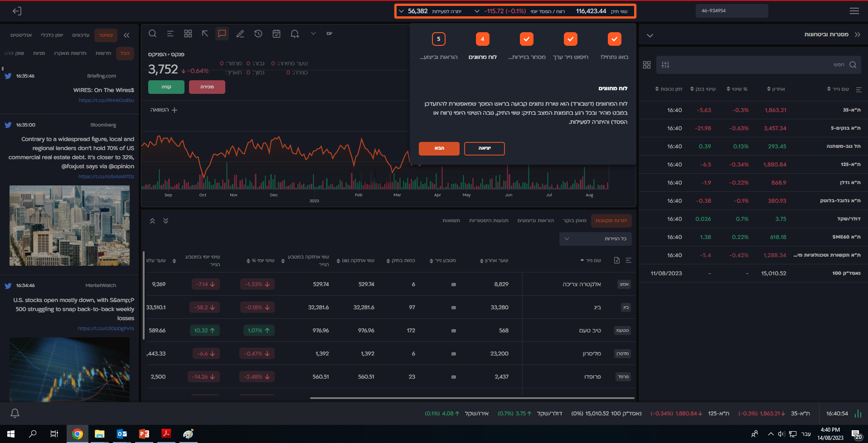868x443 pixels.
Task: Click the first checked tour step 'בואו נתחיל'
Action: click(614, 39)
